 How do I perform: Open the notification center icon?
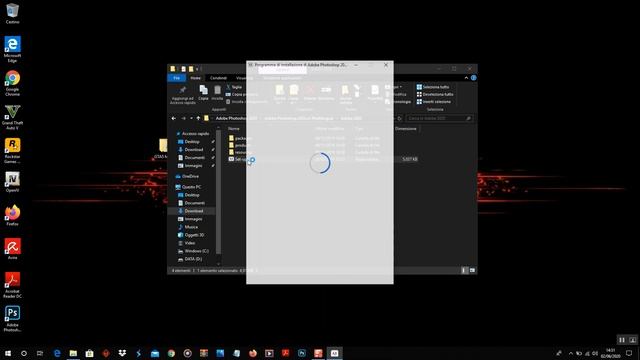click(x=629, y=353)
